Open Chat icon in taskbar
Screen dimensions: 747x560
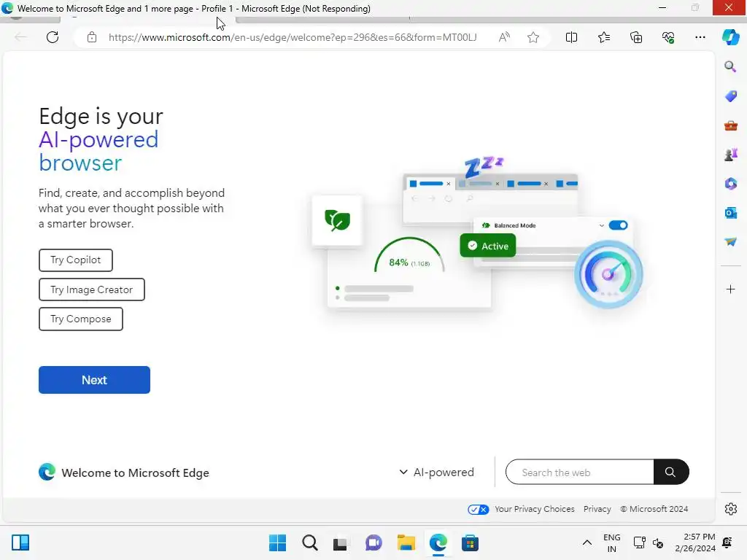coord(373,542)
